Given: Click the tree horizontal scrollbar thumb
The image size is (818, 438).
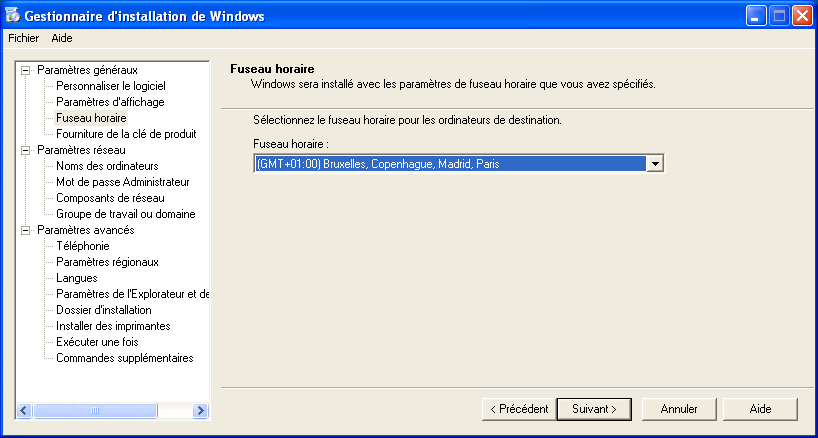Looking at the screenshot, I should (95, 410).
